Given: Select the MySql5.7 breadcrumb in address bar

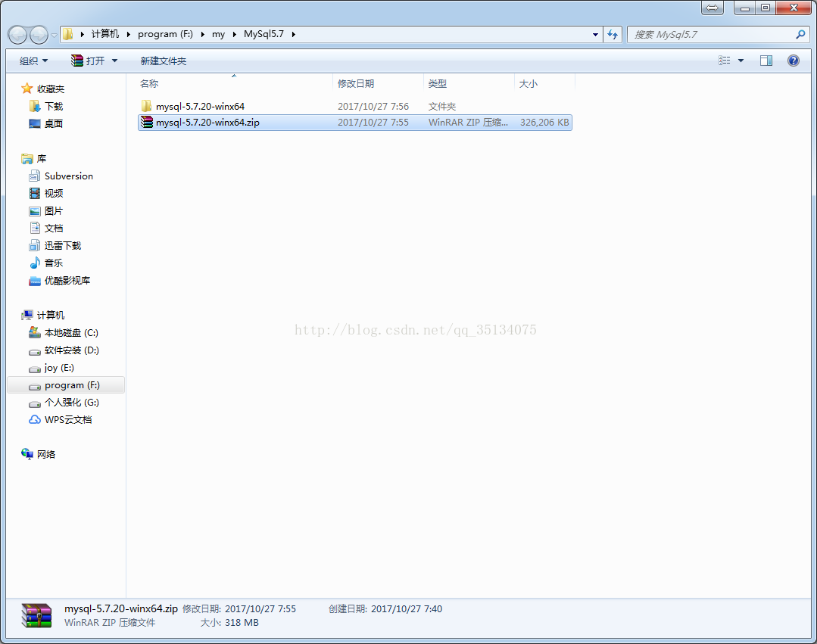Looking at the screenshot, I should (x=263, y=34).
